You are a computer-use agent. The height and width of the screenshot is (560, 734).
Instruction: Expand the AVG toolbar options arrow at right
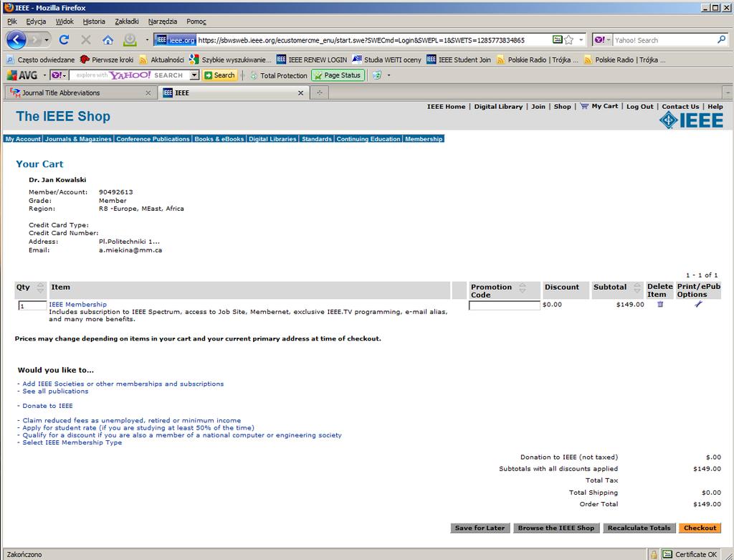[389, 75]
